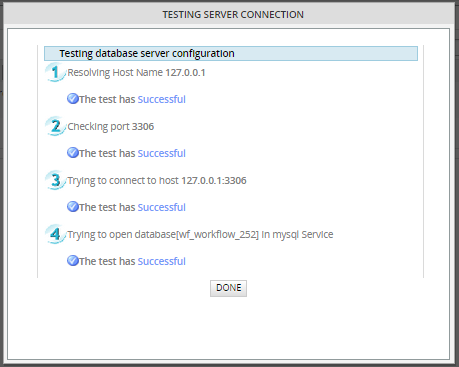Image resolution: width=459 pixels, height=367 pixels.
Task: Click Trying to connect to host 127.0.0.1:3306 text
Action: [x=157, y=181]
